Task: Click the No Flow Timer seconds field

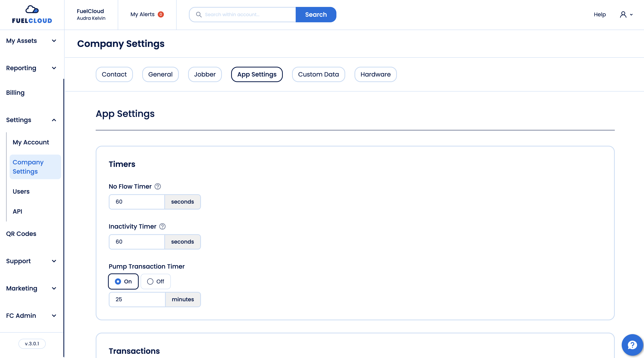Action: (137, 202)
